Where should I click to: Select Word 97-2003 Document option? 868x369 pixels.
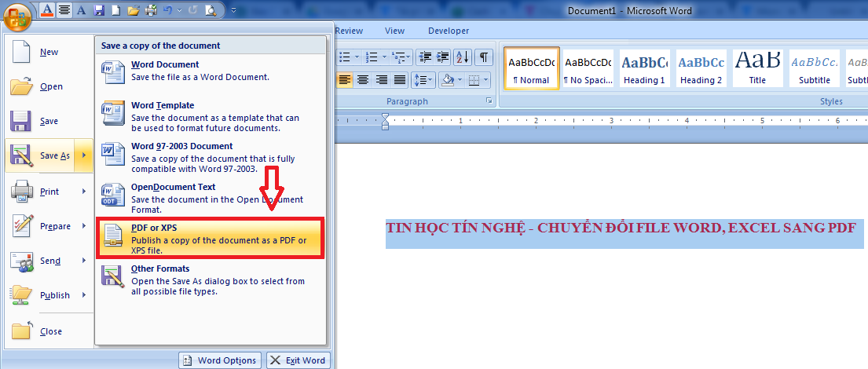[x=211, y=157]
